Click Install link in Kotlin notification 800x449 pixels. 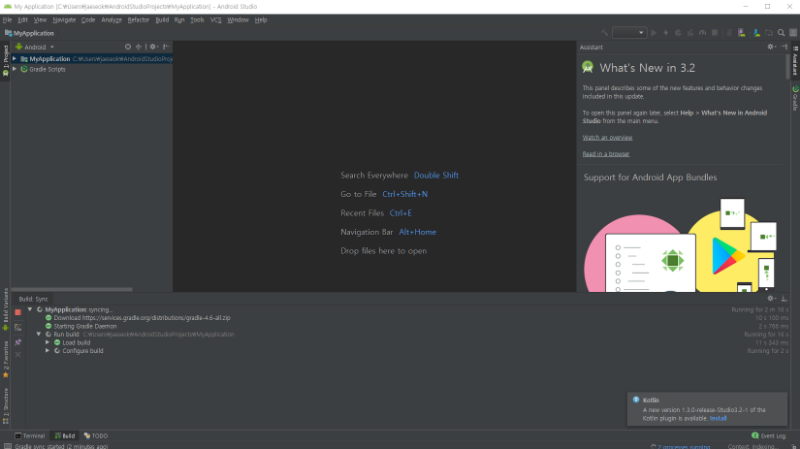click(718, 418)
